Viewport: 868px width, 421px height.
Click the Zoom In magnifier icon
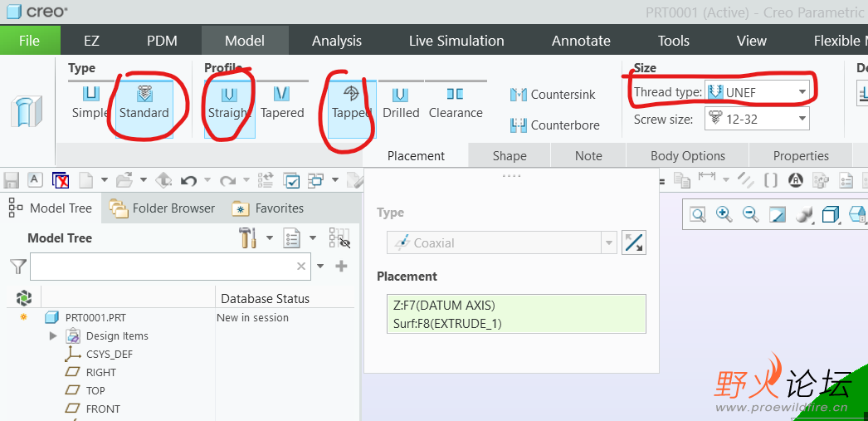724,215
